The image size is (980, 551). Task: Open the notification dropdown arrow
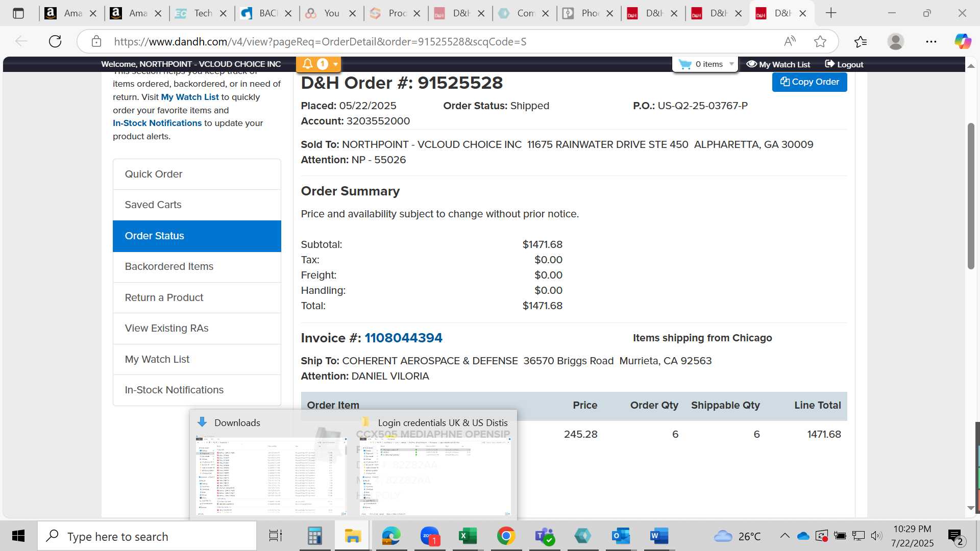pos(335,64)
